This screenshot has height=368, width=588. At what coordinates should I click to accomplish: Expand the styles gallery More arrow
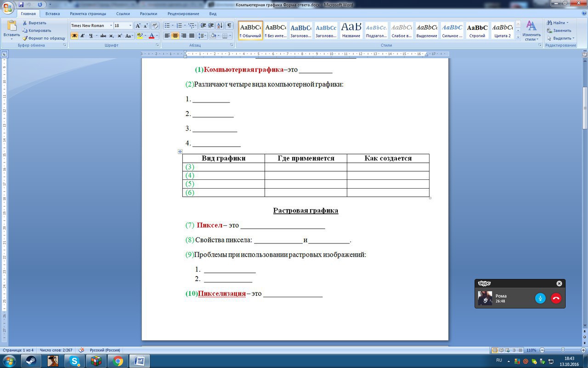[518, 37]
